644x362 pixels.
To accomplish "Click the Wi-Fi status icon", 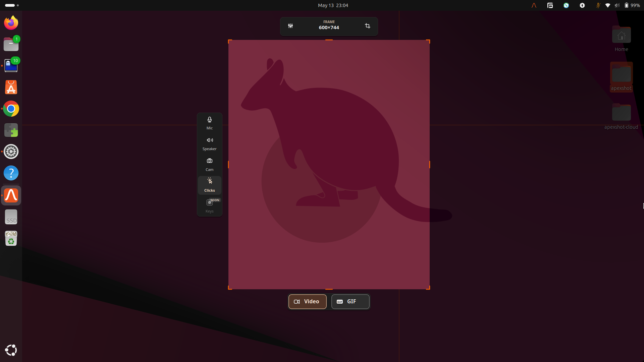I will (x=608, y=5).
